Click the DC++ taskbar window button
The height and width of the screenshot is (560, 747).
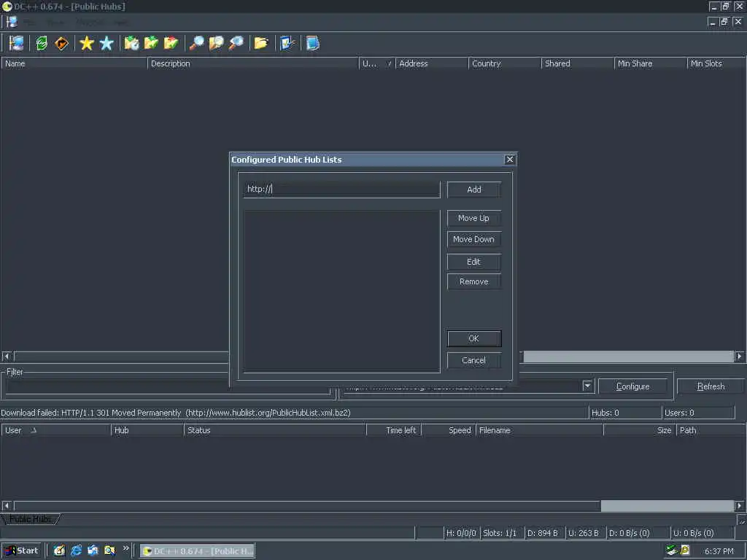[x=198, y=551]
